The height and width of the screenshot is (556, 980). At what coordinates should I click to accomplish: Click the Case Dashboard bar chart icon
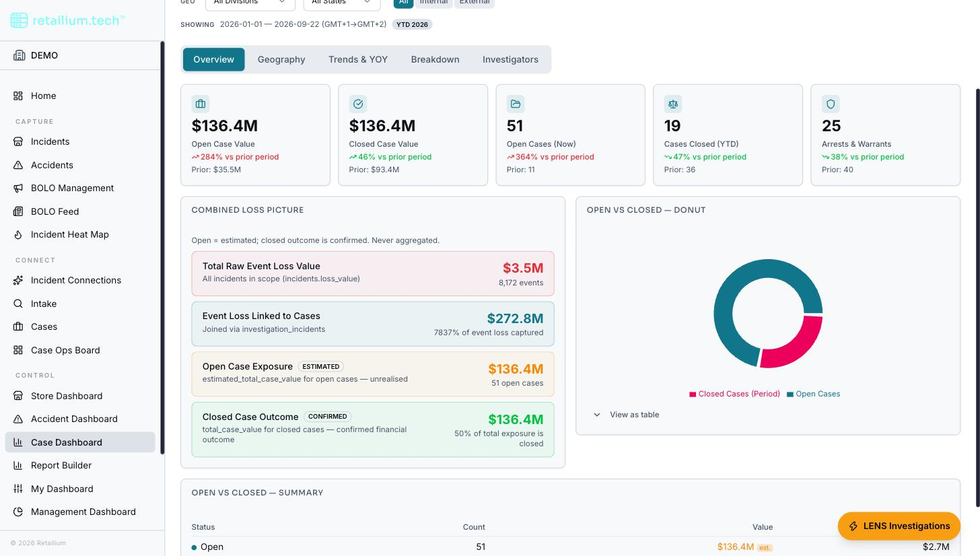[x=18, y=442]
